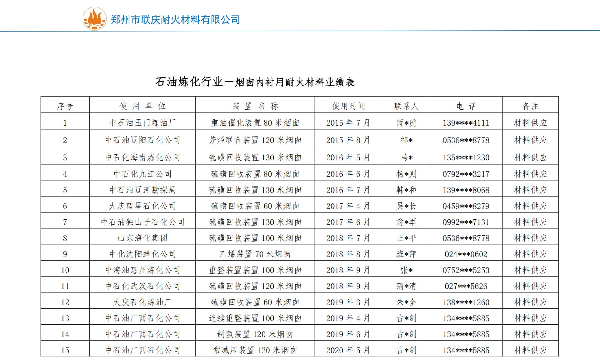This screenshot has height=364, width=600.
Task: Click the table title heading
Action: coord(255,82)
